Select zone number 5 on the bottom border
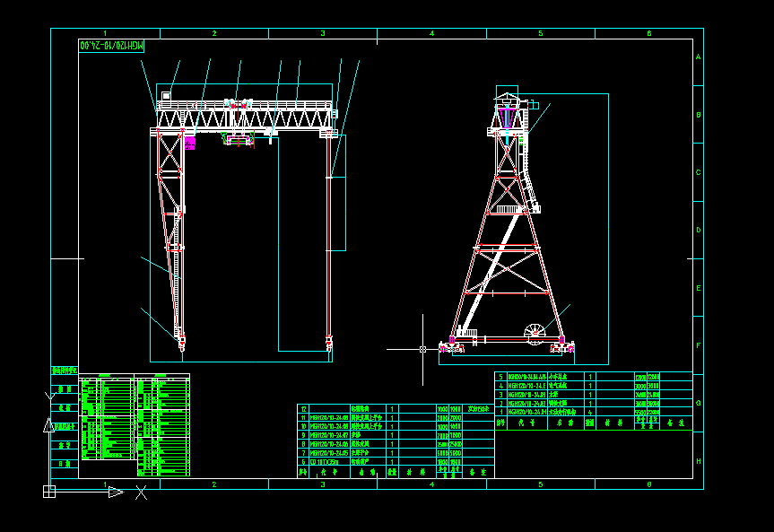Screen dimensions: 774x532 coord(541,484)
